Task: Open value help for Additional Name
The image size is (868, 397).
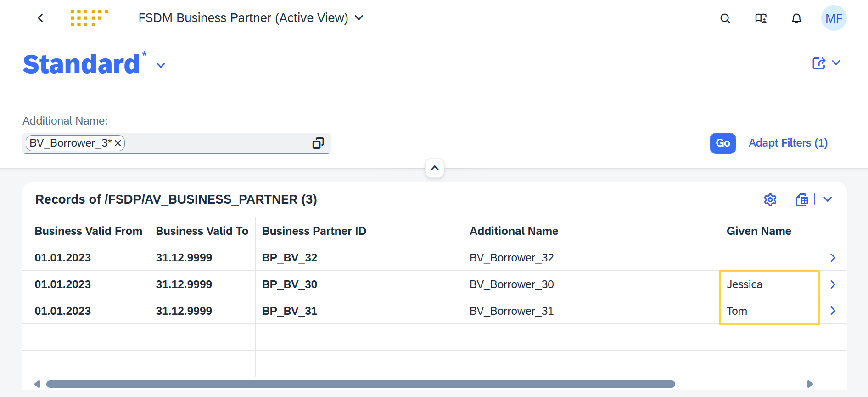Action: pyautogui.click(x=318, y=143)
